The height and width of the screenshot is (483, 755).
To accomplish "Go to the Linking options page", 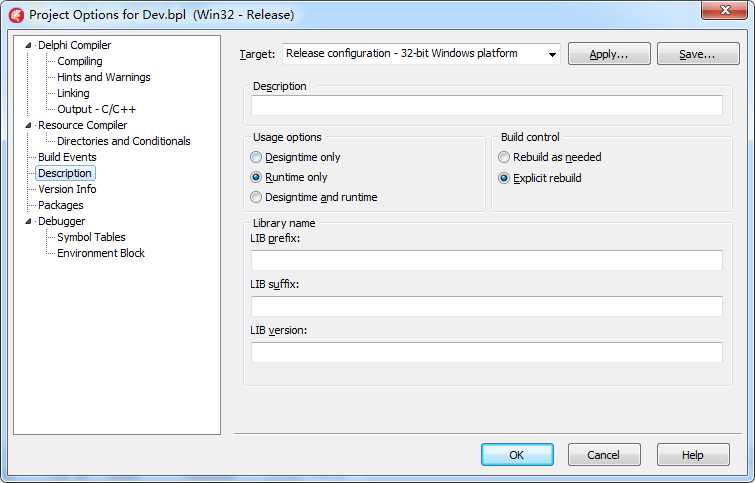I will pyautogui.click(x=73, y=93).
